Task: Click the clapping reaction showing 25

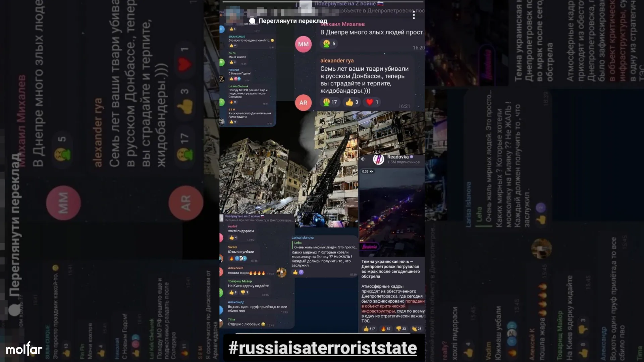Action: (x=417, y=329)
